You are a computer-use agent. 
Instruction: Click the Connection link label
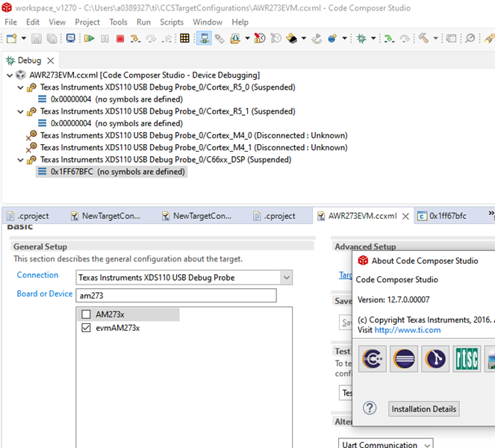pyautogui.click(x=37, y=275)
